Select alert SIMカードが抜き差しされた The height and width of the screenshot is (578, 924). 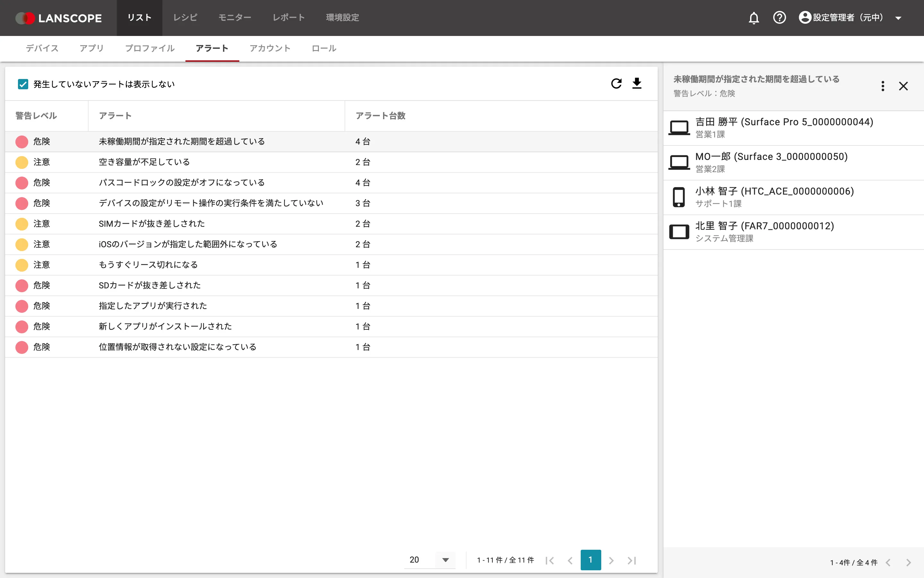[331, 224]
